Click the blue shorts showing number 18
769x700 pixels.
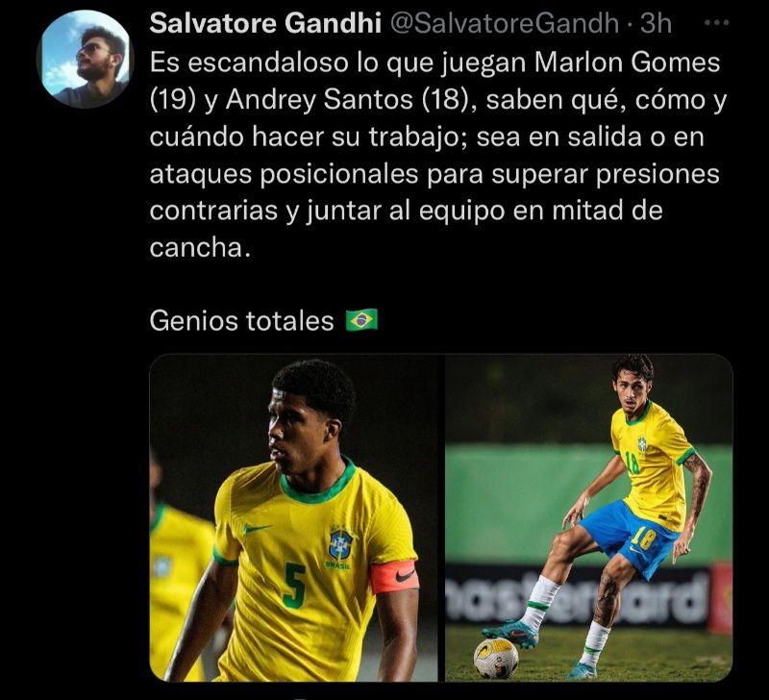point(630,537)
